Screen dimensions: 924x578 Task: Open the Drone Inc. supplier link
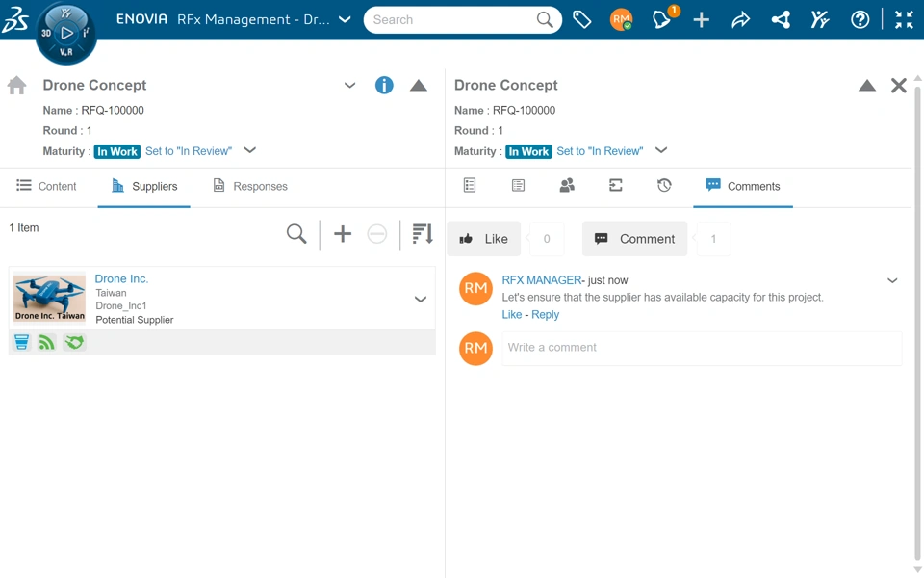point(121,279)
